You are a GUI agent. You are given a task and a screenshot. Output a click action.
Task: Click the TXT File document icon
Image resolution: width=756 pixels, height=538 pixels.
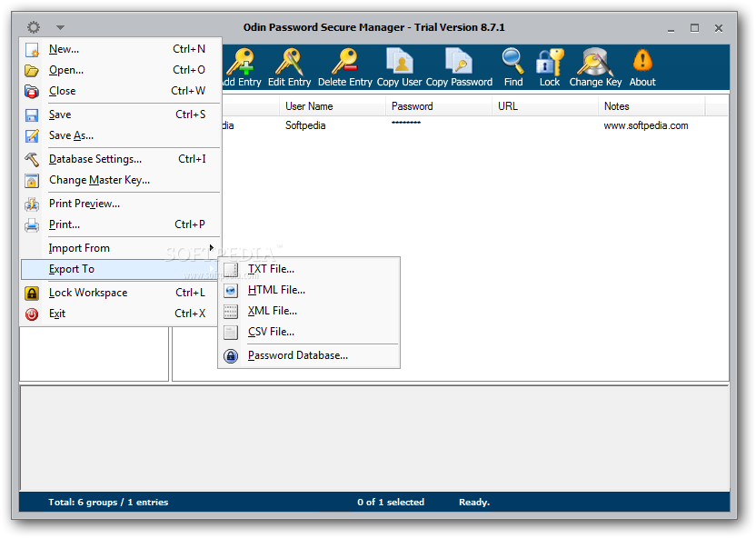pos(231,270)
